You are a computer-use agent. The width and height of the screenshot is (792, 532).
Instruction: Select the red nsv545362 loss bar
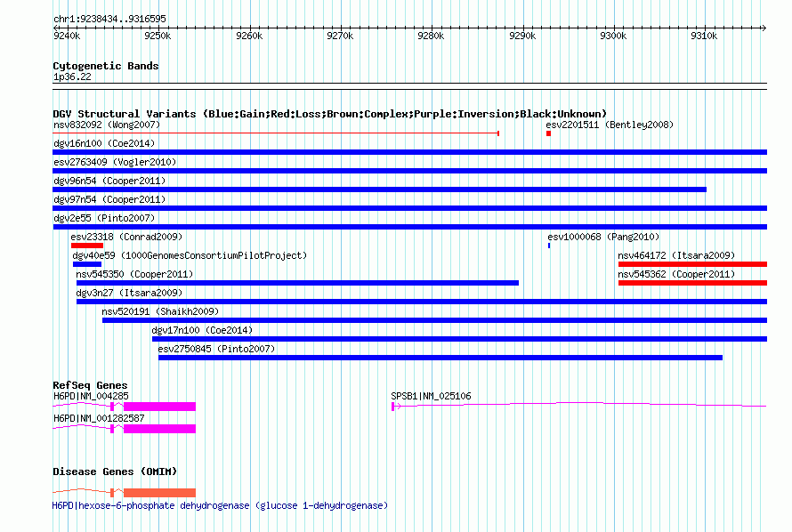(x=692, y=283)
